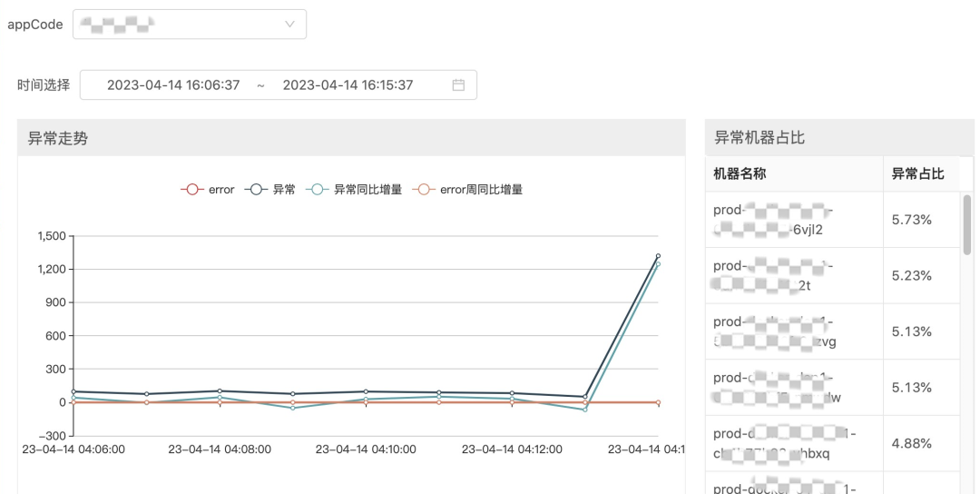Click the 23-04-14 04:12:00 axis label

point(512,449)
